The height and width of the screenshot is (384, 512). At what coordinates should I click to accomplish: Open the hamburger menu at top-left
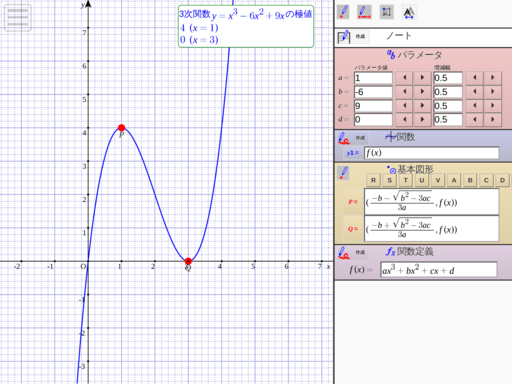pyautogui.click(x=18, y=18)
